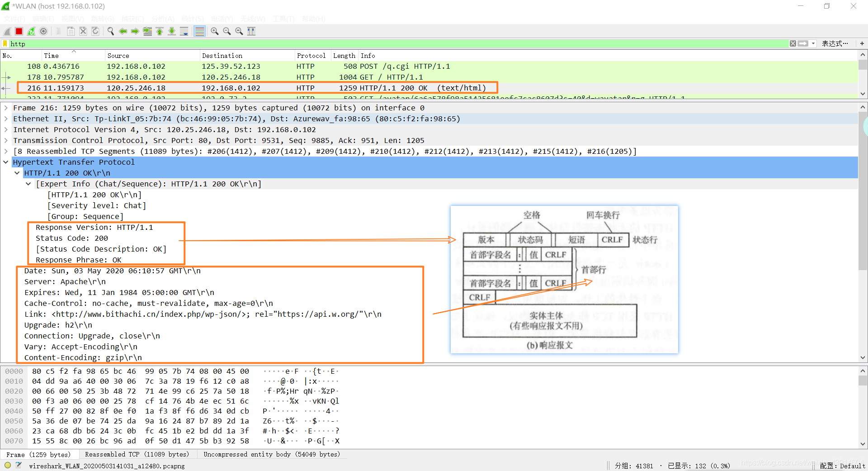Switch to Reassembled TCP (11089 bytes) tab
Viewport: 868px width, 471px height.
(137, 454)
